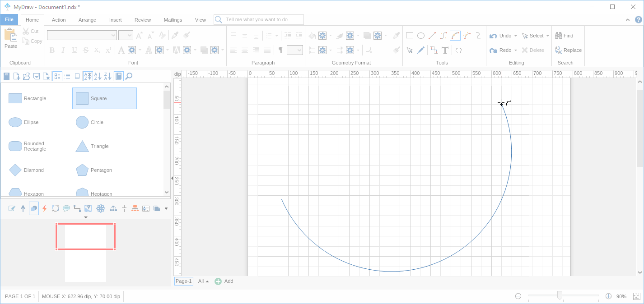The width and height of the screenshot is (644, 304).
Task: Click the zoom out minus button
Action: tap(518, 296)
